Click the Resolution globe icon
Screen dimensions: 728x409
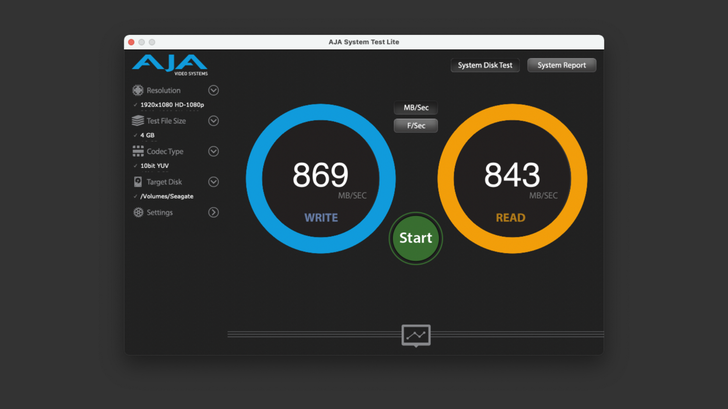[x=138, y=90]
